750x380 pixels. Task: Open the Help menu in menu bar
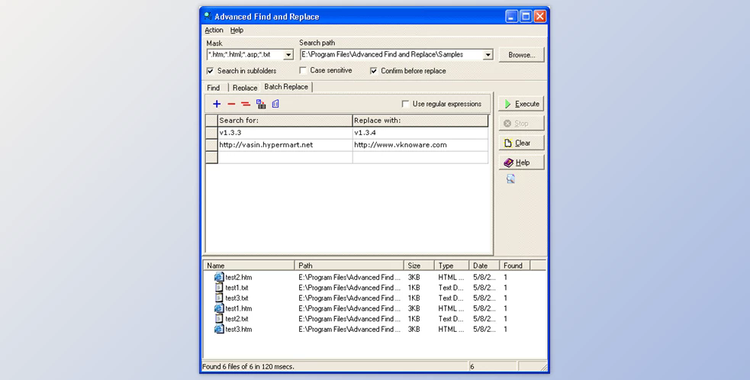point(237,30)
